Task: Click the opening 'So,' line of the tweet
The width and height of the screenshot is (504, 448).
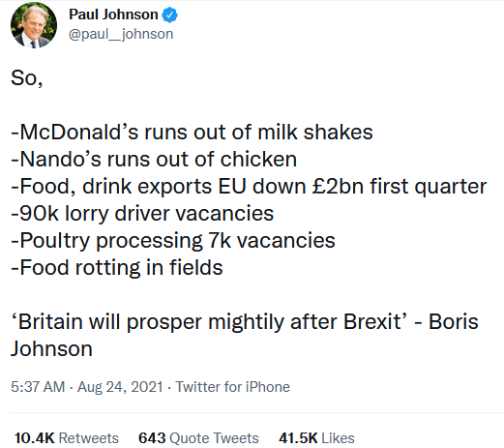Action: point(27,78)
